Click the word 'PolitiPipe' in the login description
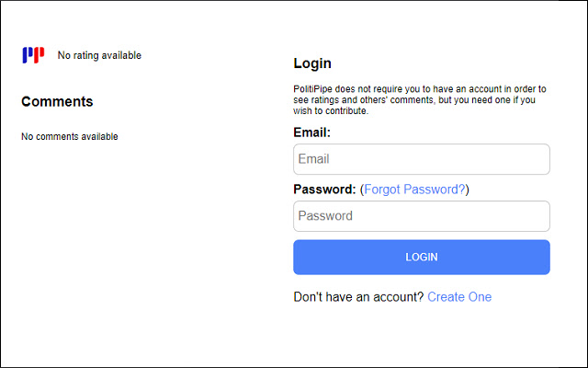The image size is (588, 368). click(x=314, y=89)
